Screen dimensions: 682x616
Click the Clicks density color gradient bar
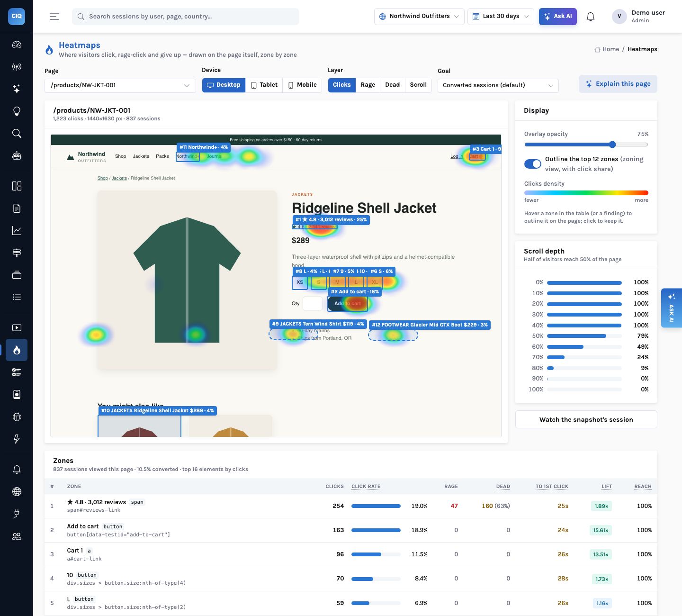pos(586,193)
